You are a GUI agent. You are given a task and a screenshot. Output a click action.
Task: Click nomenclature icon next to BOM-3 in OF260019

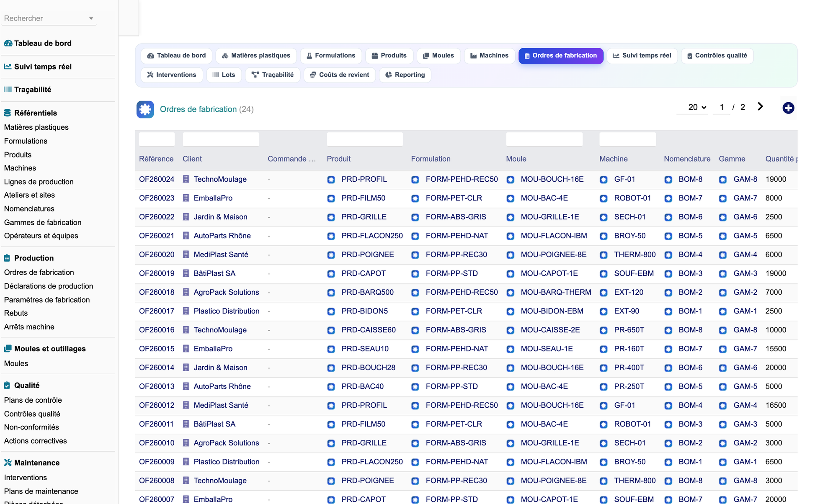click(668, 274)
